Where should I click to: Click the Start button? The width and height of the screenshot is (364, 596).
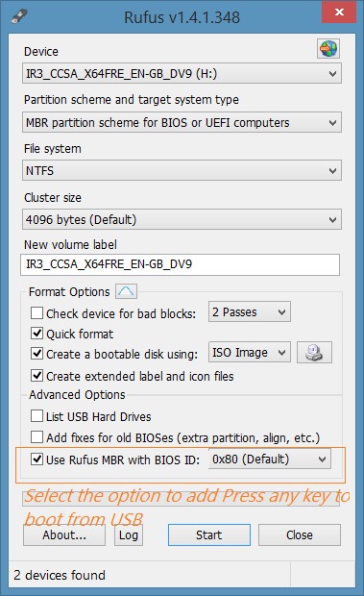[x=209, y=535]
